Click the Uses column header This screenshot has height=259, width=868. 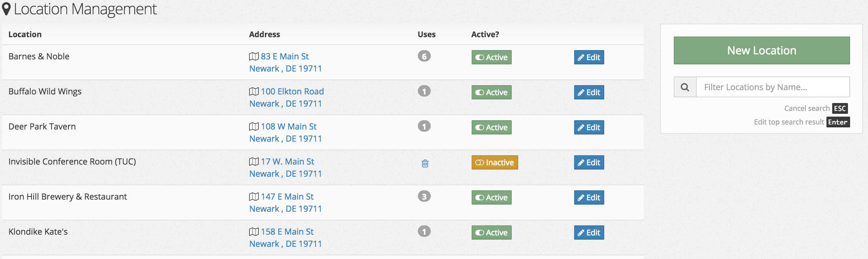tap(426, 34)
